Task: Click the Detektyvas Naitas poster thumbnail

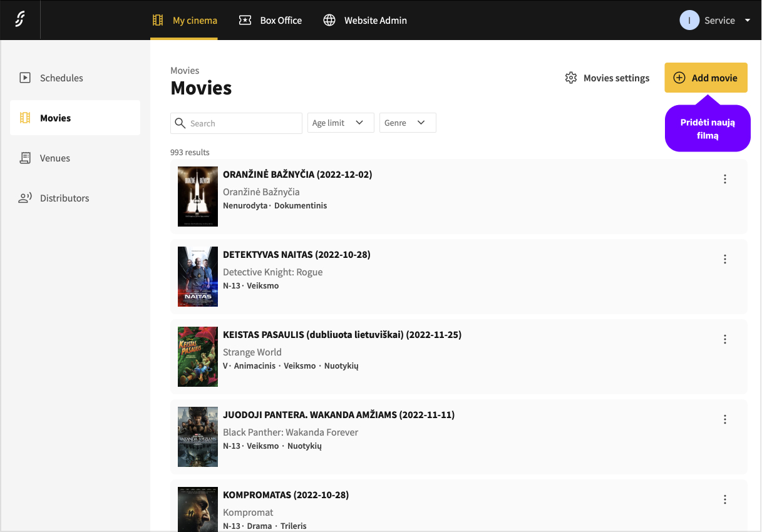Action: 198,277
